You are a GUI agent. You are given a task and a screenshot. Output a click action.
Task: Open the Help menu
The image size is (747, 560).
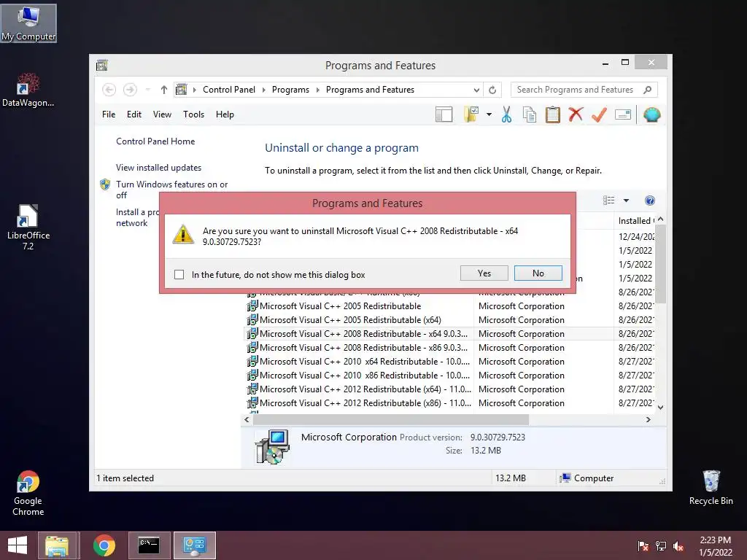point(225,114)
